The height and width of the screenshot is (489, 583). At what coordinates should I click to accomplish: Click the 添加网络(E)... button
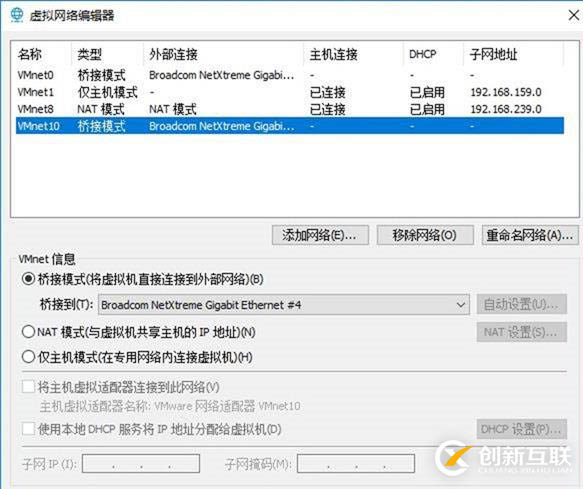pos(320,235)
